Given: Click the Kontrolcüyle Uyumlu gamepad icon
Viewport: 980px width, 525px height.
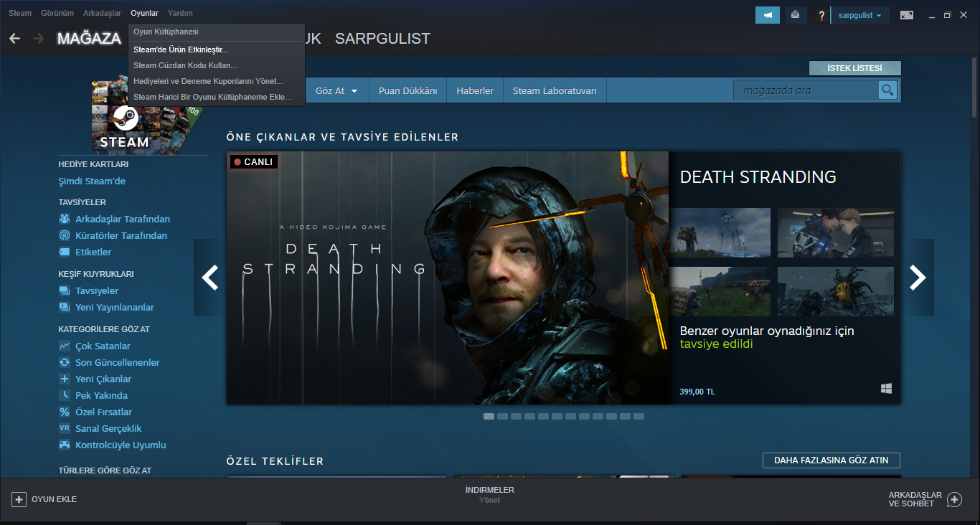Looking at the screenshot, I should 65,445.
